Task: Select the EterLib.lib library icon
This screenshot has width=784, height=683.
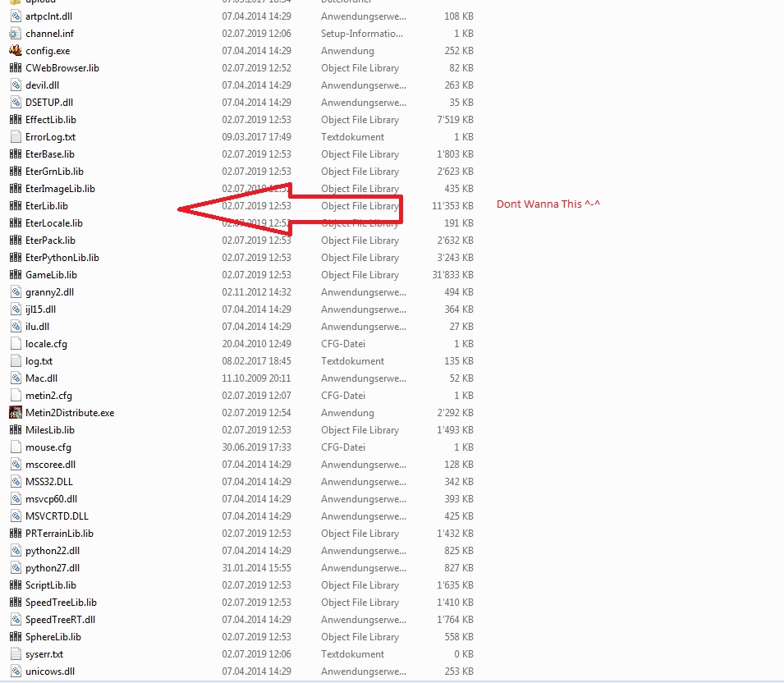Action: click(15, 205)
